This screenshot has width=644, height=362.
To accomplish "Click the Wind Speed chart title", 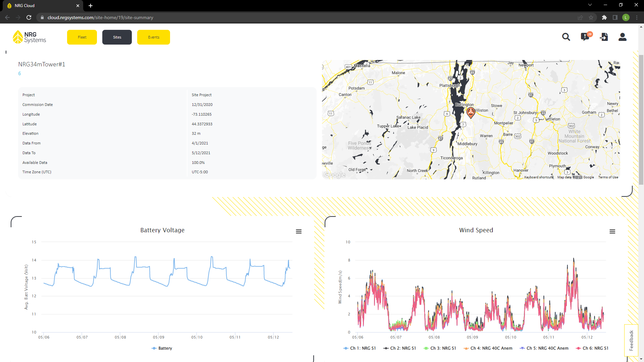I will [476, 230].
